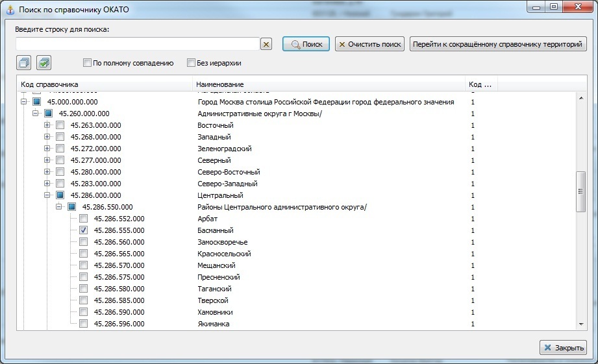Viewport: 598px width, 364px height.
Task: Click the check all items icon button
Action: click(x=44, y=63)
